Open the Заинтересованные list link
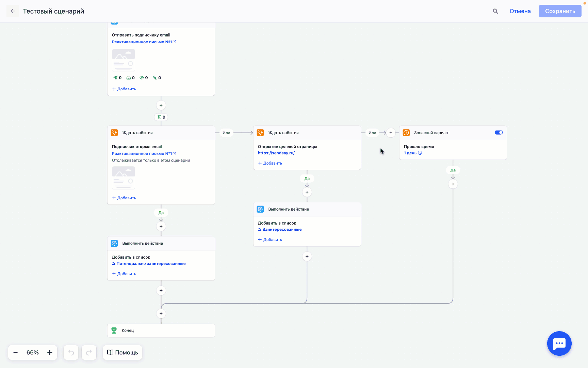The image size is (588, 368). [282, 229]
